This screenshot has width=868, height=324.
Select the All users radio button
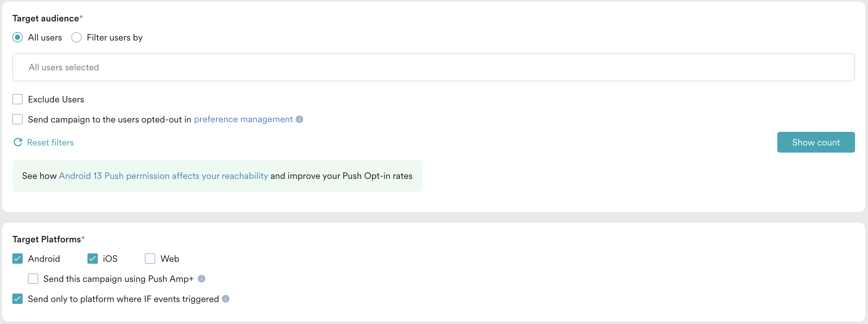click(17, 38)
